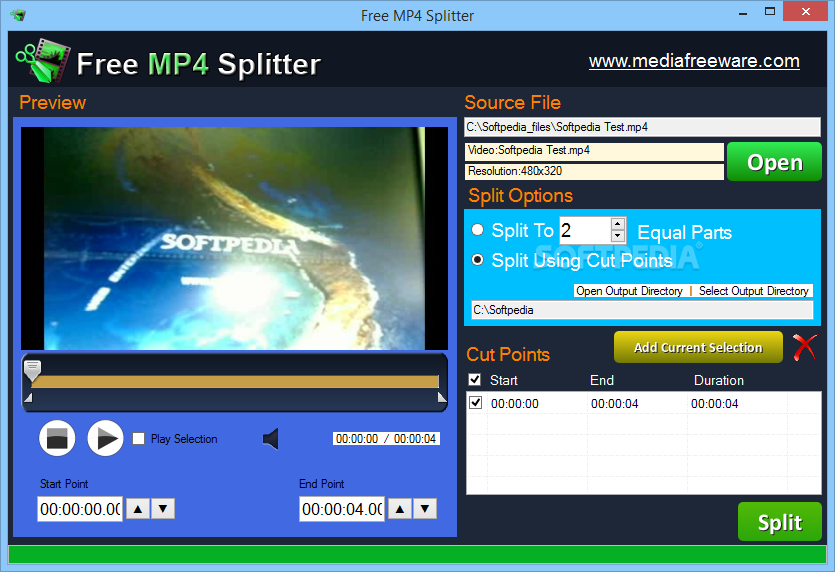Click the Video:Softpedia Test.mp4 info field
835x572 pixels.
pos(594,151)
